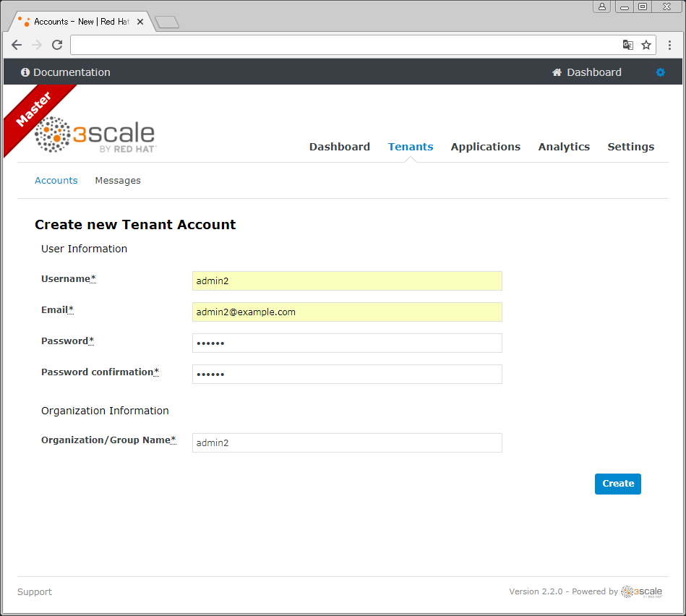Screen dimensions: 686x616
Task: Go back using the browser back arrow
Action: [17, 45]
